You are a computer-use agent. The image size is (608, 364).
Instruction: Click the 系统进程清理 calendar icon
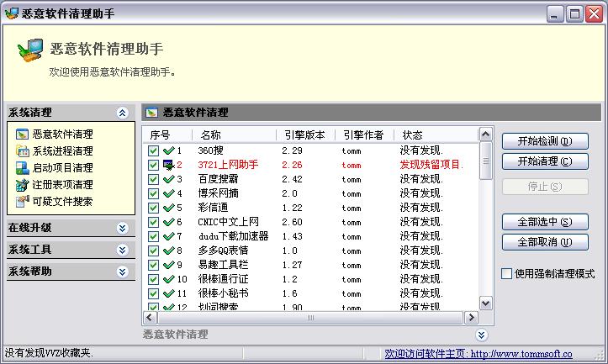pos(22,150)
